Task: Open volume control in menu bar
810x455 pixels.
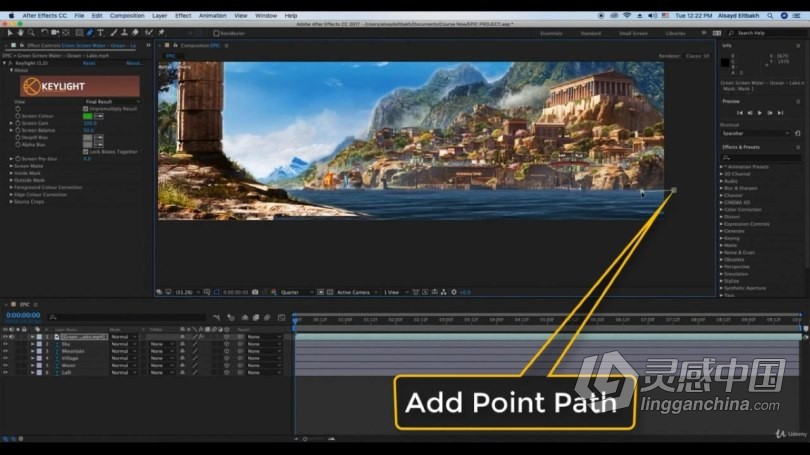Action: (652, 16)
